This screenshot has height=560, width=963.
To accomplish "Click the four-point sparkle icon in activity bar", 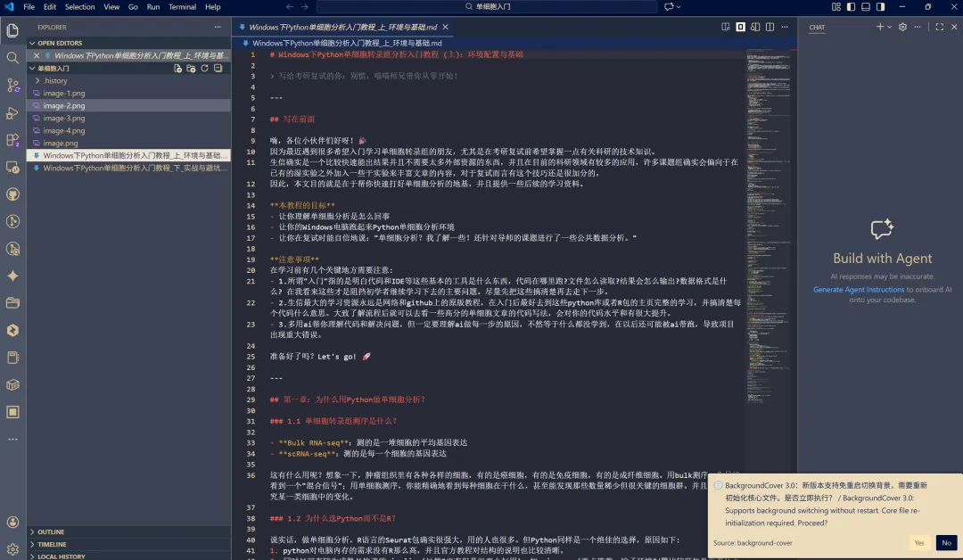I will [12, 276].
